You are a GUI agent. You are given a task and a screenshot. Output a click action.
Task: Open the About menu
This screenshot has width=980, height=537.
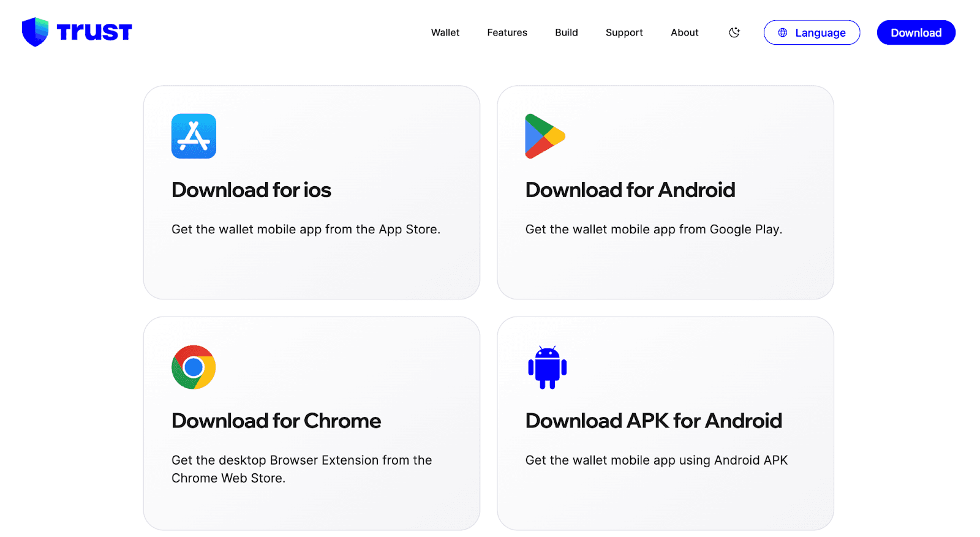click(684, 32)
